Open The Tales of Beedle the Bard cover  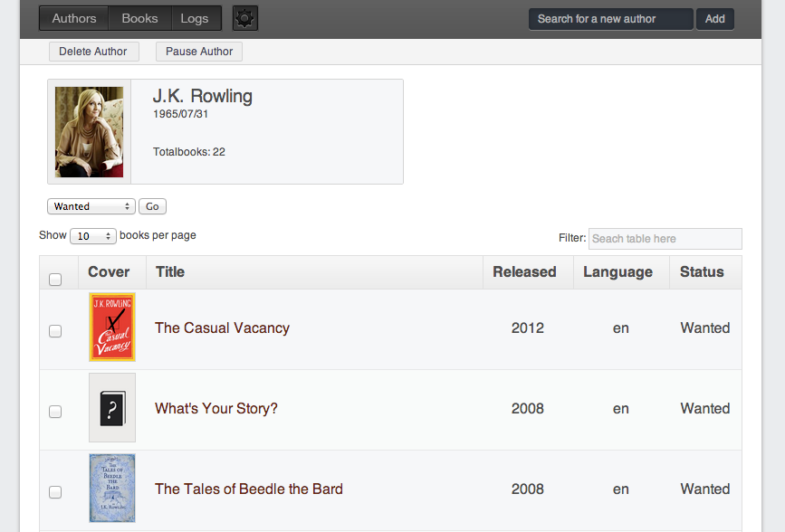pos(112,489)
